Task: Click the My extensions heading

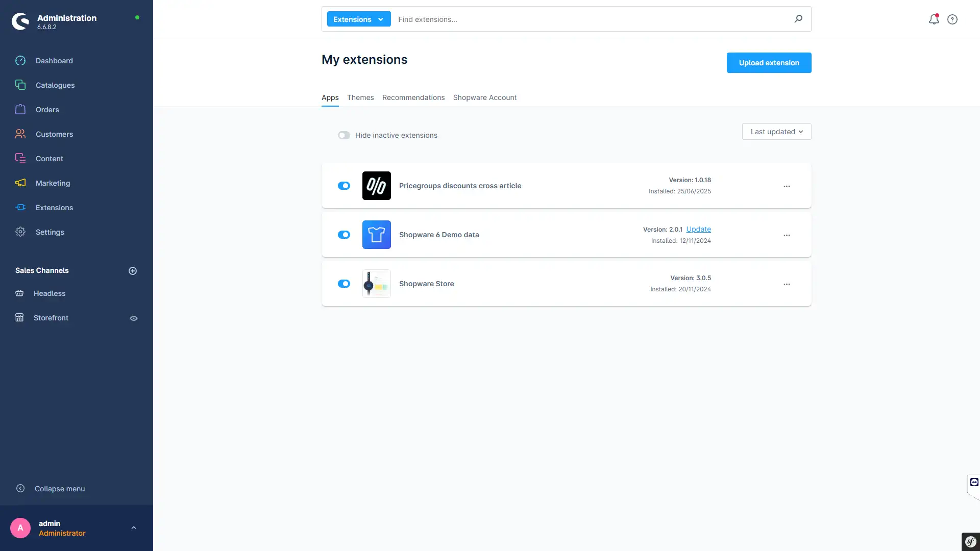Action: click(364, 60)
